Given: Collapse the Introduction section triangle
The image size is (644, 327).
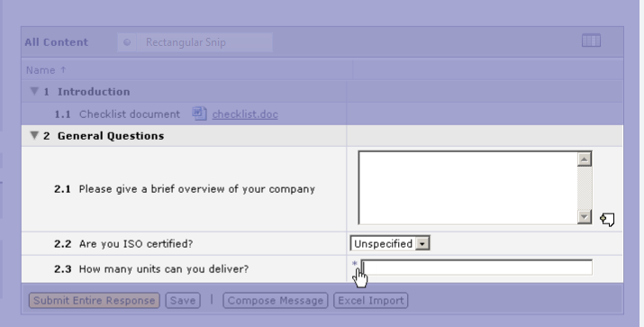Looking at the screenshot, I should pos(34,91).
